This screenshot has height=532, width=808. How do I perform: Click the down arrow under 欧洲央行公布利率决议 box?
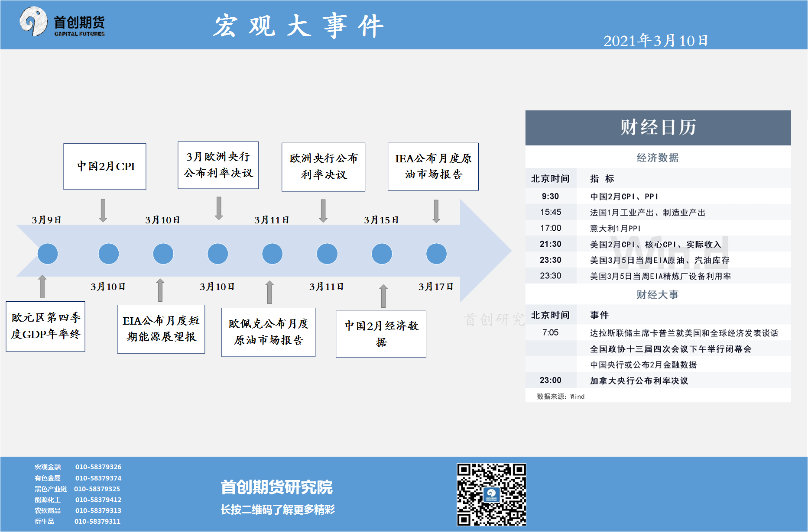point(323,211)
